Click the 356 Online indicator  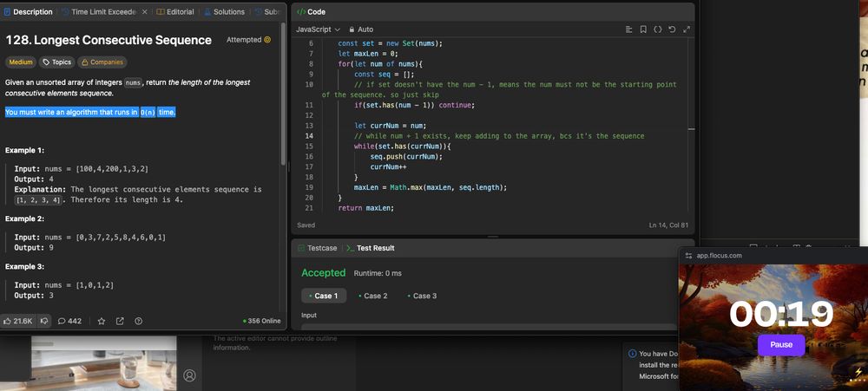tap(262, 321)
